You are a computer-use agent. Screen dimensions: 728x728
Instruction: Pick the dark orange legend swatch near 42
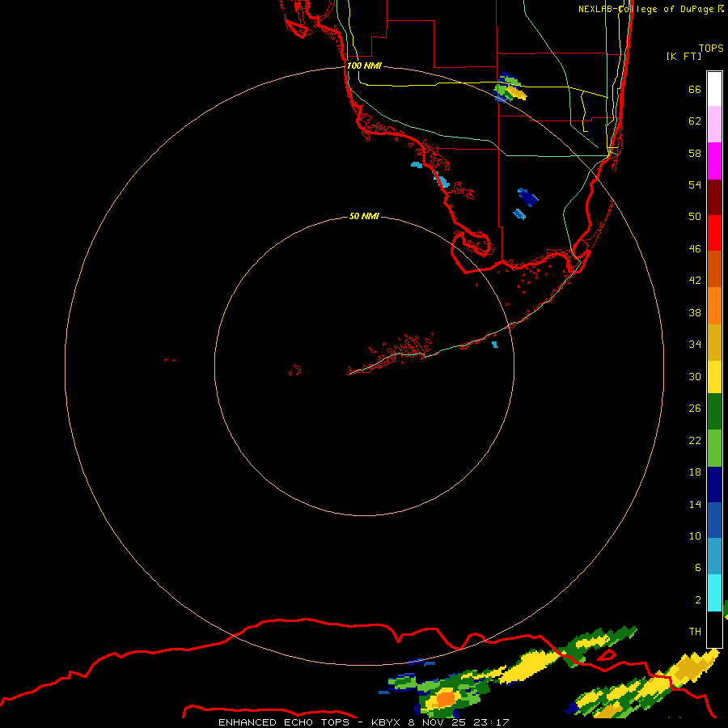point(714,269)
